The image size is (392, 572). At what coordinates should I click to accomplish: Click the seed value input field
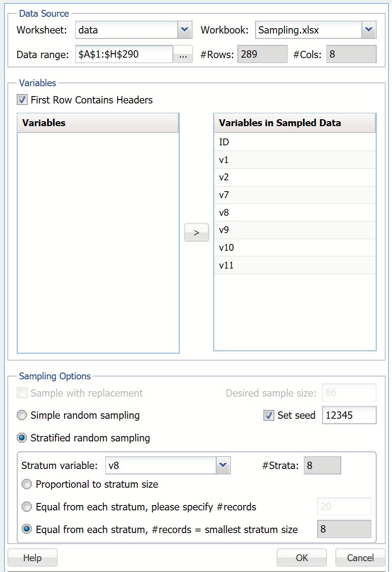[349, 415]
